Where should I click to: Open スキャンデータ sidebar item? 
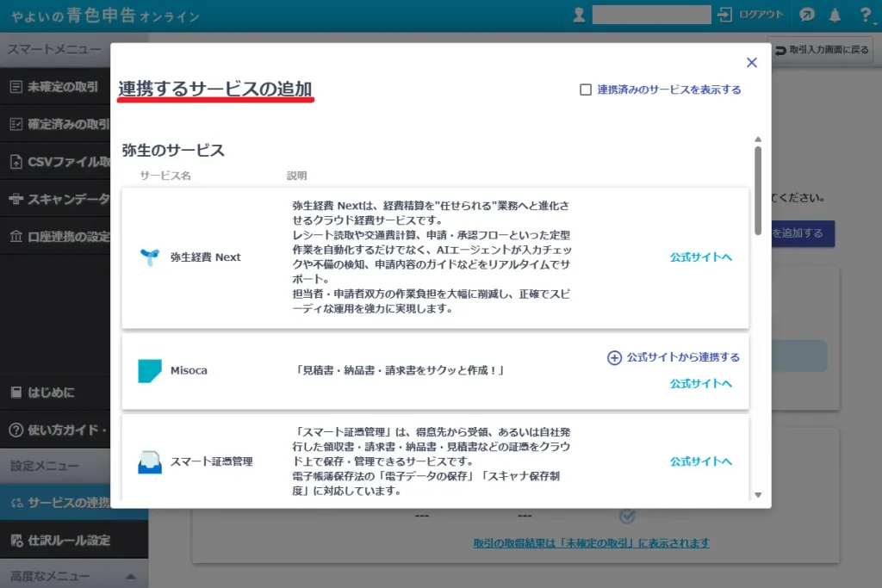[x=55, y=199]
